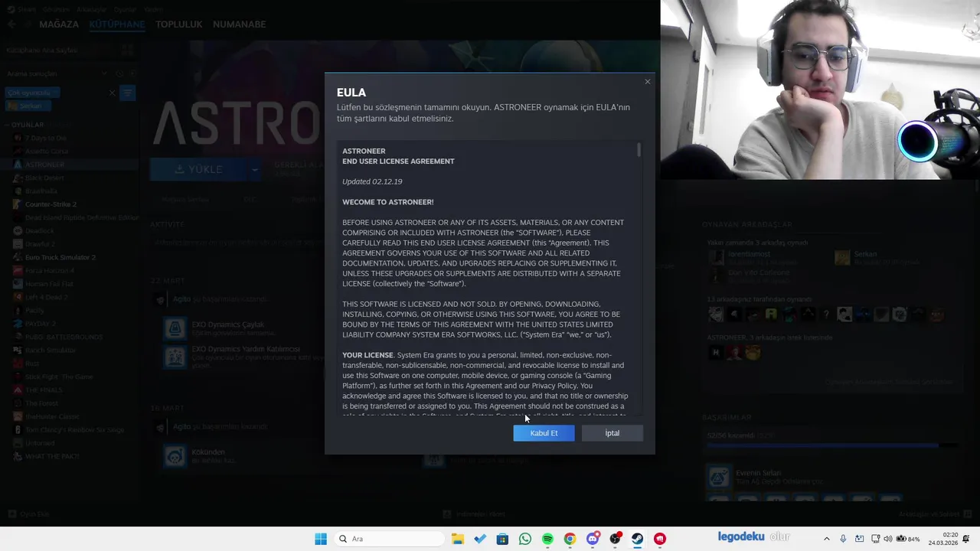
Task: Open the Kökünden achievement icon
Action: point(175,457)
